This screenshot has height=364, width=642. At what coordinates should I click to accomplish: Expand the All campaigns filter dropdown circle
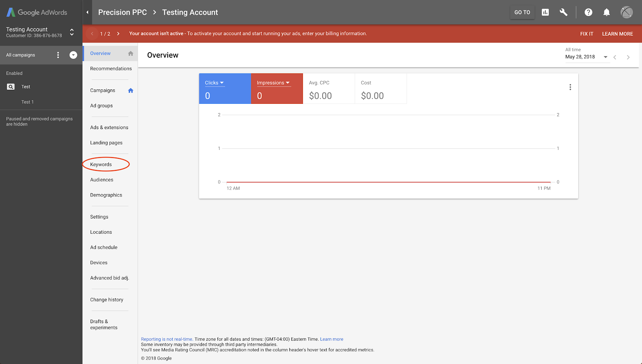click(x=73, y=55)
